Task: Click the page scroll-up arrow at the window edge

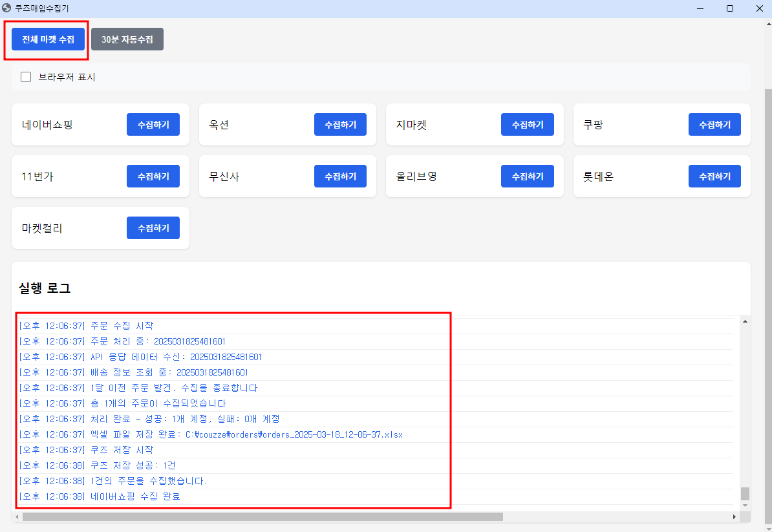Action: point(768,23)
